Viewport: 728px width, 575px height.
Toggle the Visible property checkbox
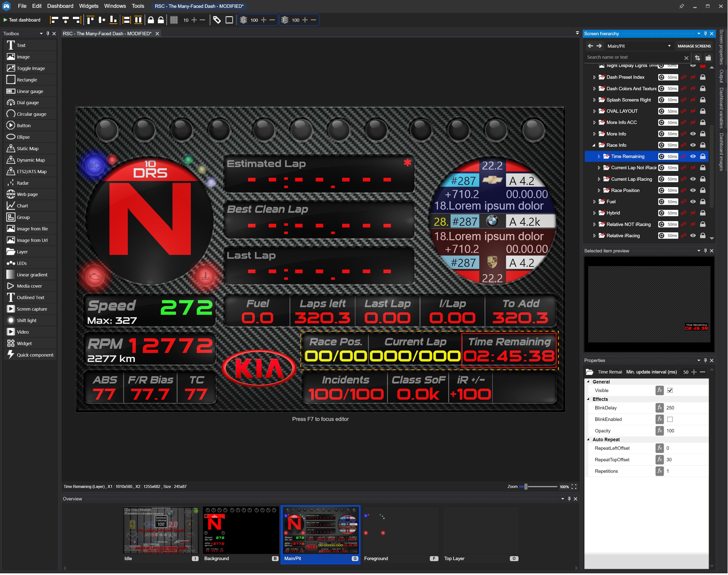coord(670,391)
